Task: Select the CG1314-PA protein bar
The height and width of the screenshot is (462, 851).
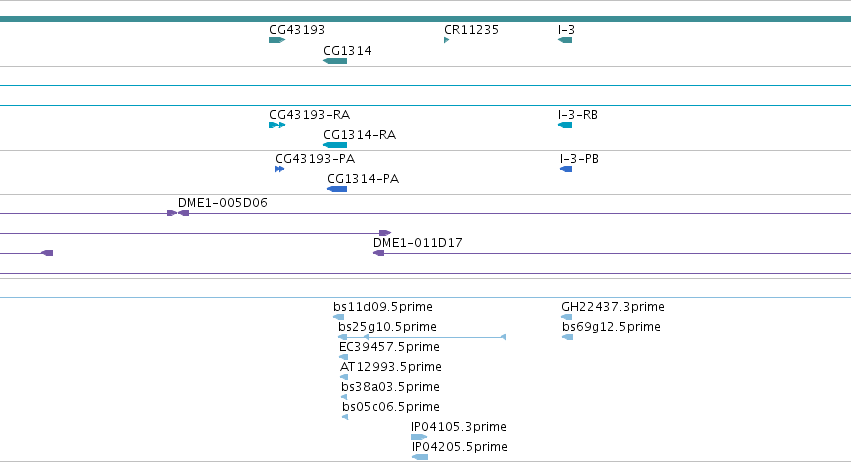Action: [x=337, y=189]
